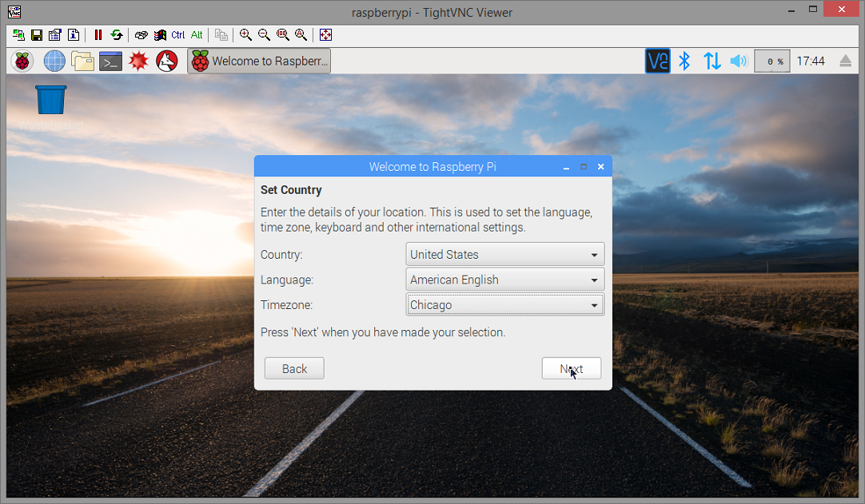
Task: Toggle the Ctrl key toolbar button
Action: [x=178, y=35]
